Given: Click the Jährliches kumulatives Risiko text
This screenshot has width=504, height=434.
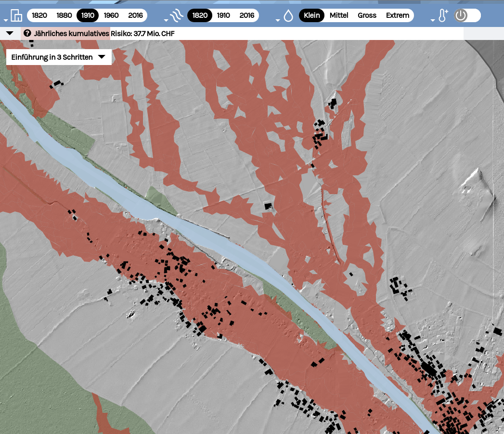Looking at the screenshot, I should (104, 33).
